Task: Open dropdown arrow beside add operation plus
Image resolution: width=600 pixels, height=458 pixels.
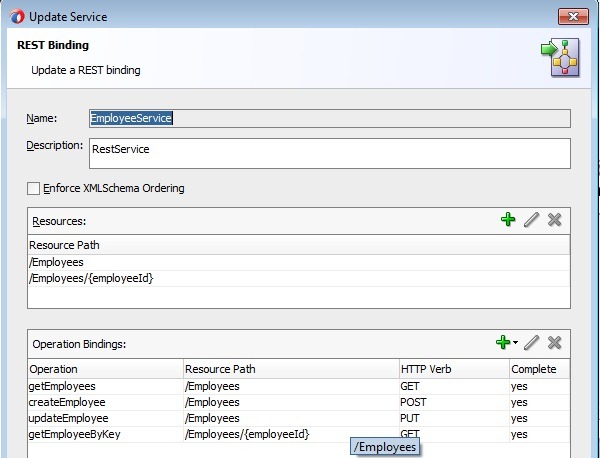Action: click(x=515, y=344)
